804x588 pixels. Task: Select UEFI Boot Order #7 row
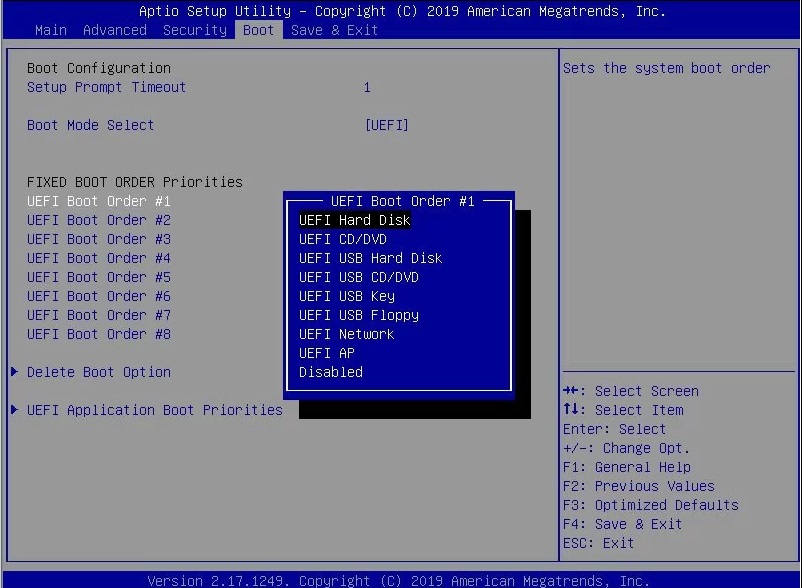98,315
